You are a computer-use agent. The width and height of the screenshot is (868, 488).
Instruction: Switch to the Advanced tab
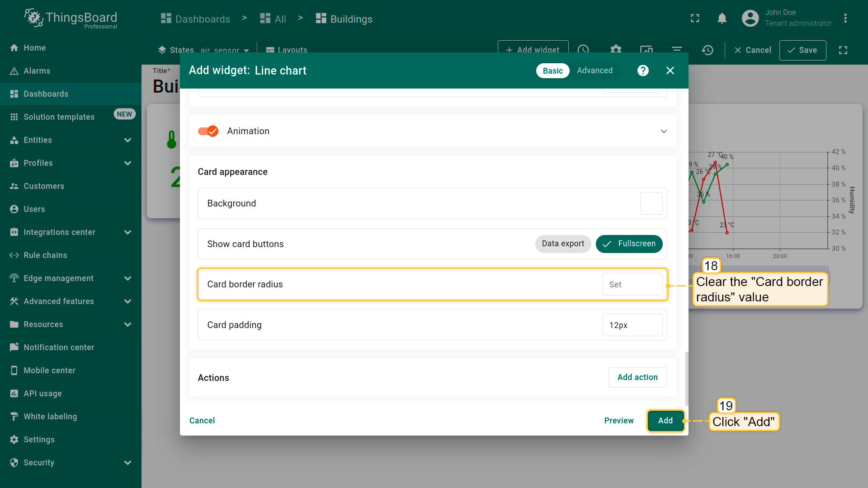594,70
